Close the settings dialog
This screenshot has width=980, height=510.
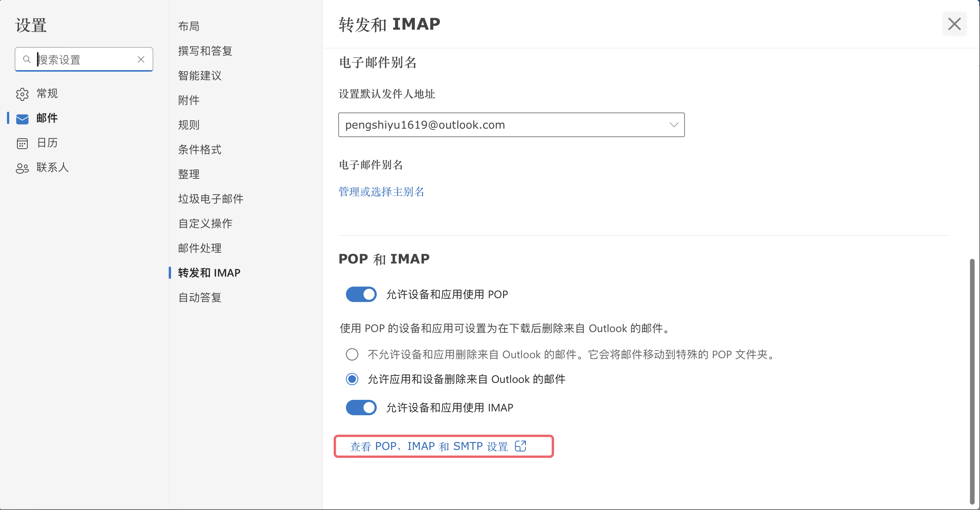point(955,24)
